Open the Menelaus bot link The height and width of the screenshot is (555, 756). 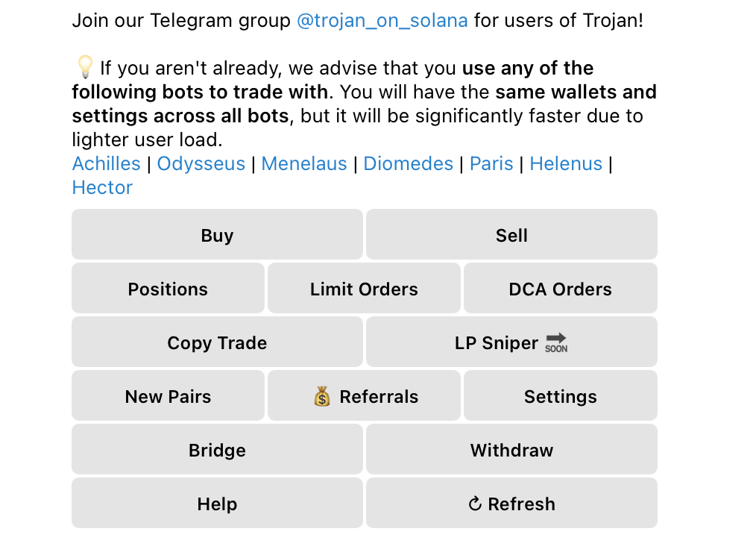(x=303, y=163)
